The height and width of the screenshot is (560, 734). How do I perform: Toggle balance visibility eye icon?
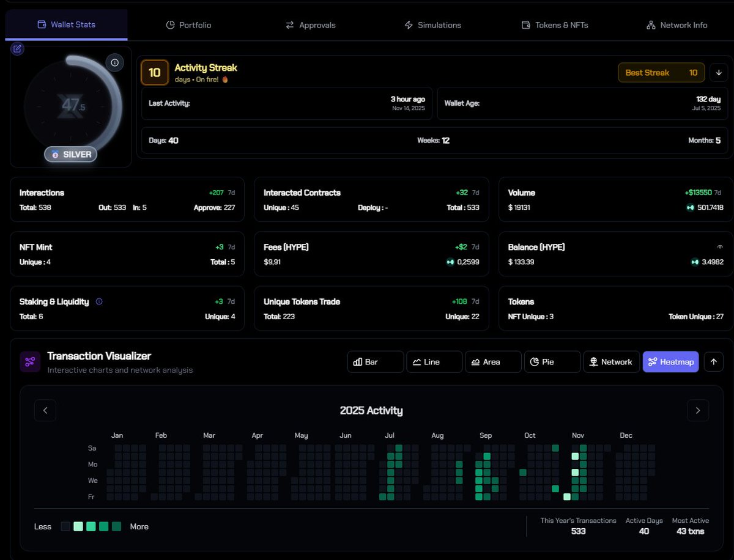720,247
